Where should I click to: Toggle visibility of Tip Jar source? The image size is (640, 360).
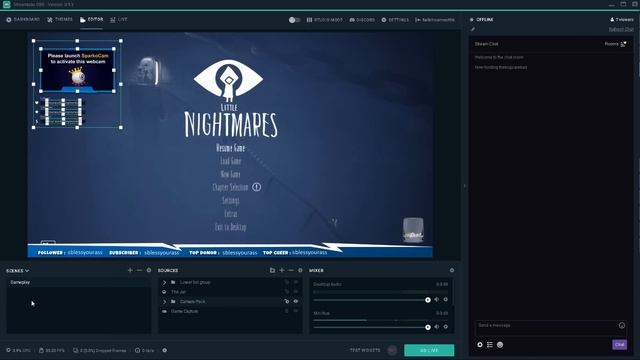coord(296,292)
